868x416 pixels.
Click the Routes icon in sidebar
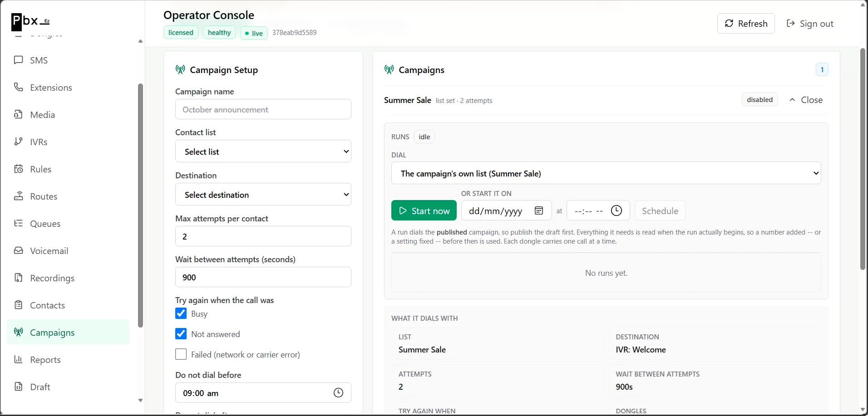[19, 196]
